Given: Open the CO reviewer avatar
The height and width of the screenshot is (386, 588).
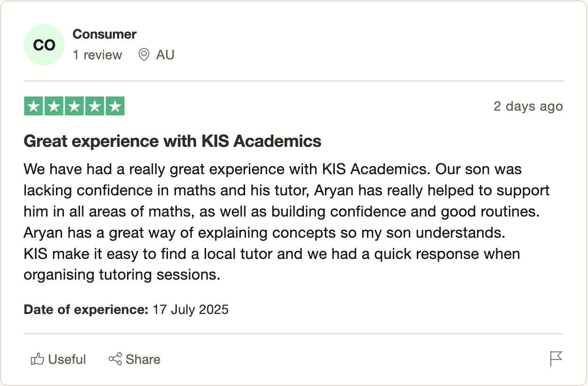Looking at the screenshot, I should click(x=44, y=45).
